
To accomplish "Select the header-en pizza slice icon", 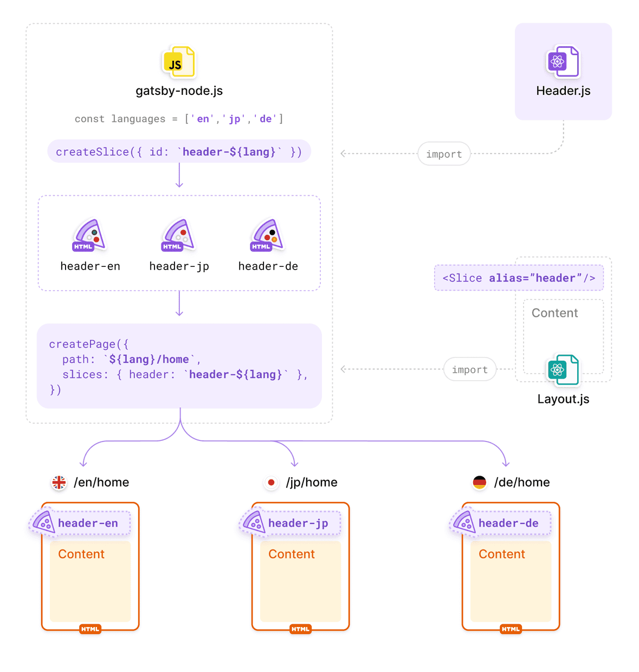I will (89, 235).
